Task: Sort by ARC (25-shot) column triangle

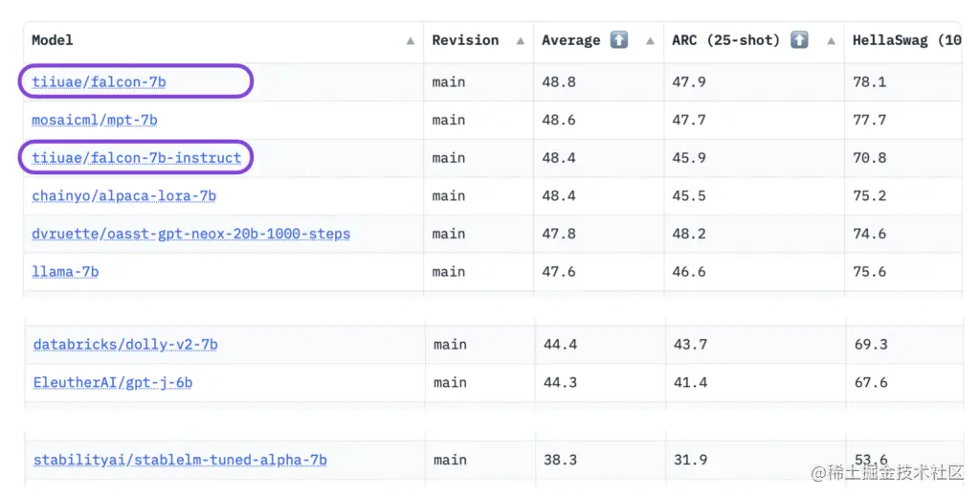Action: pyautogui.click(x=831, y=41)
